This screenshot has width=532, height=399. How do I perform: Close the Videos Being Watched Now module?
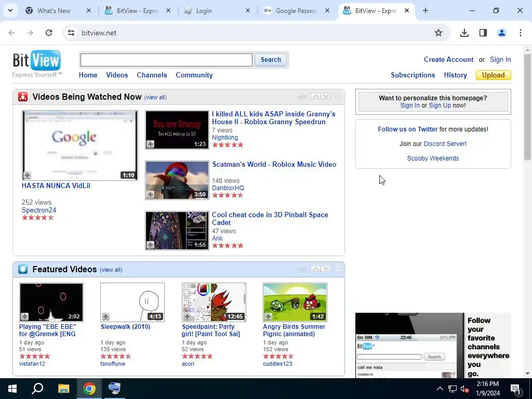pyautogui.click(x=338, y=96)
